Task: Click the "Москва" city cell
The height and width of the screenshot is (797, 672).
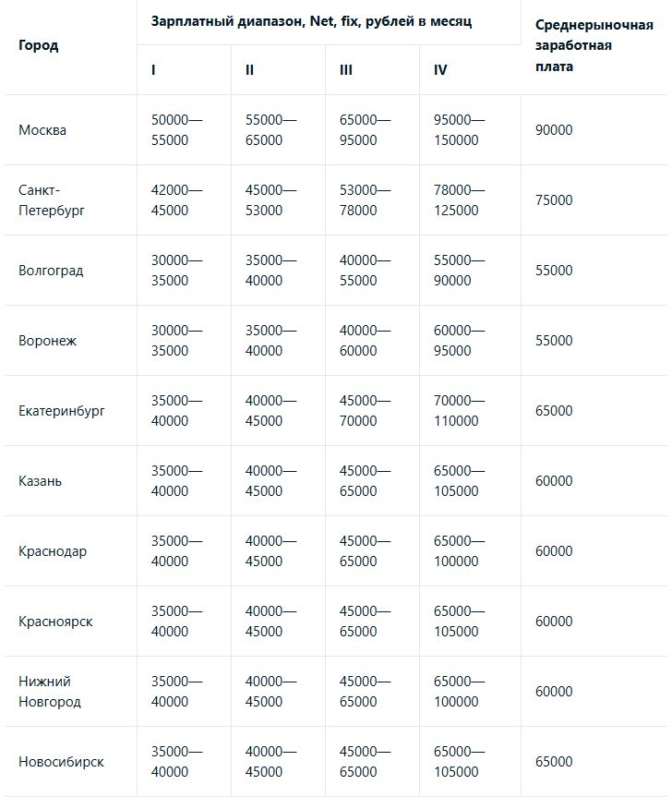Action: 42,130
